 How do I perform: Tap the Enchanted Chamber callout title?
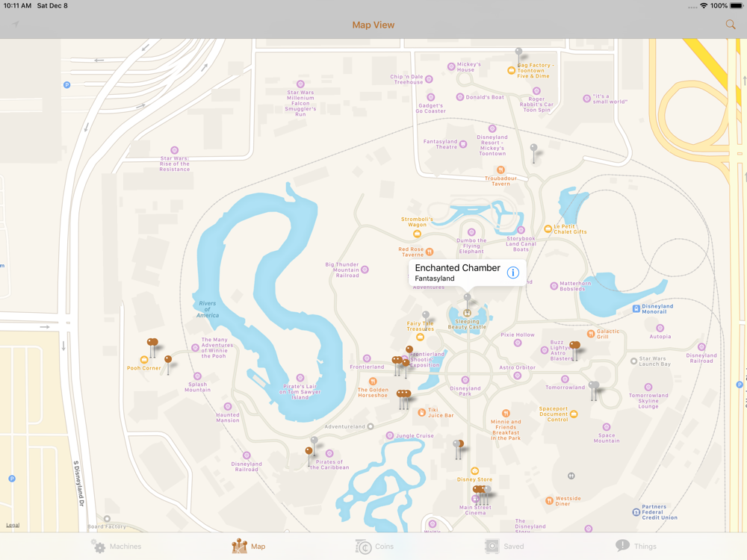[457, 267]
